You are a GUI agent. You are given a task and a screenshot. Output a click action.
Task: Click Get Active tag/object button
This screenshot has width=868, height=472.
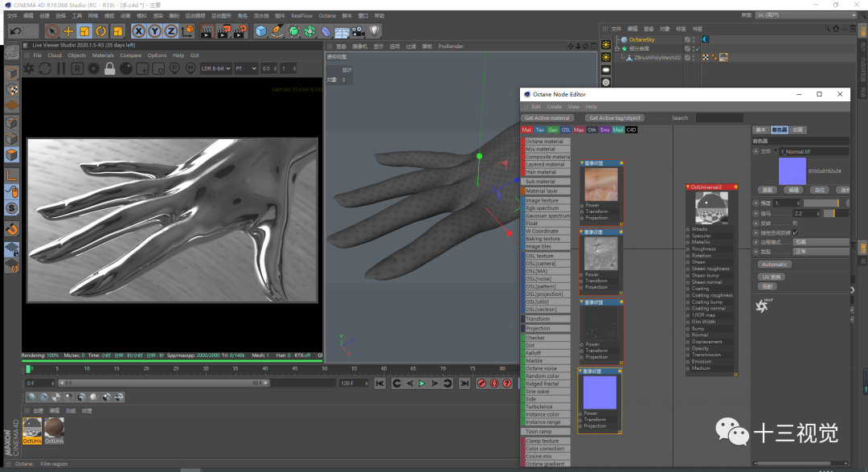click(x=615, y=118)
